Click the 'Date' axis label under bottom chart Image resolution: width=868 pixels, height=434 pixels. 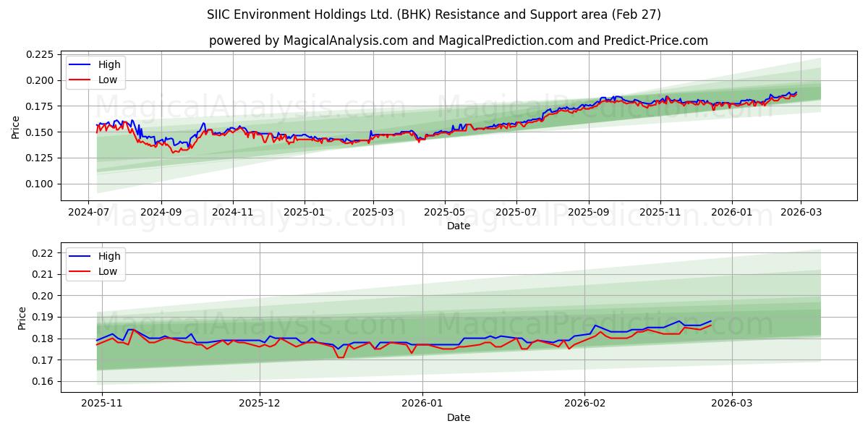(x=459, y=417)
